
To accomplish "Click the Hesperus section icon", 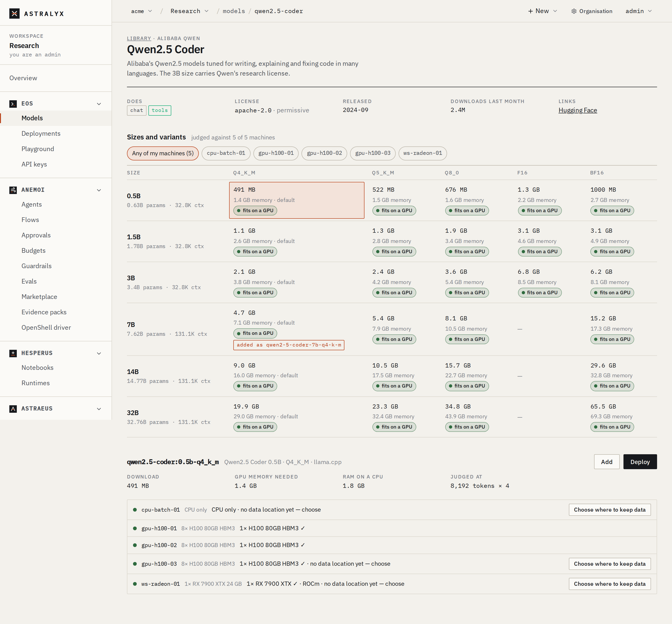I will point(13,353).
